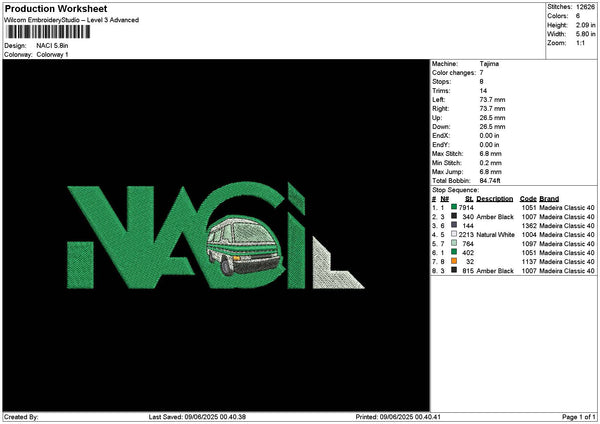Click the 'EndX:' 0.00 in value

(489, 135)
